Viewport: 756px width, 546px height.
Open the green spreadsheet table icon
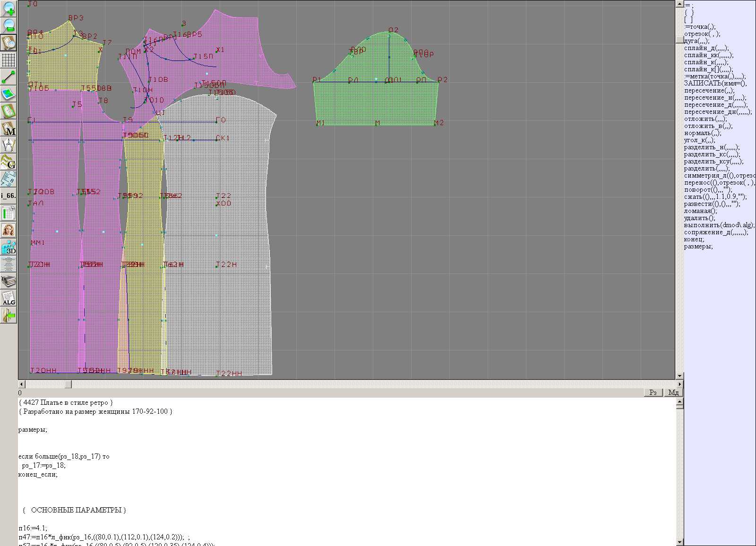tap(9, 213)
